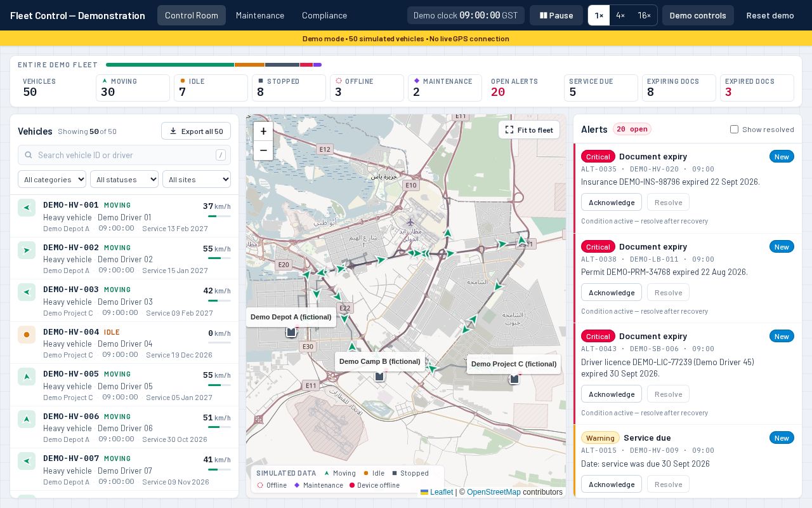This screenshot has height=508, width=812.
Task: Click the DEMO-HV-001 moving status icon
Action: 27,208
